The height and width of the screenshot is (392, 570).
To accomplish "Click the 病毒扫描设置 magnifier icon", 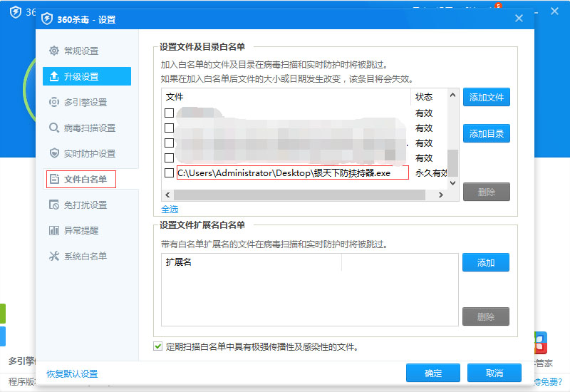I will tap(54, 128).
